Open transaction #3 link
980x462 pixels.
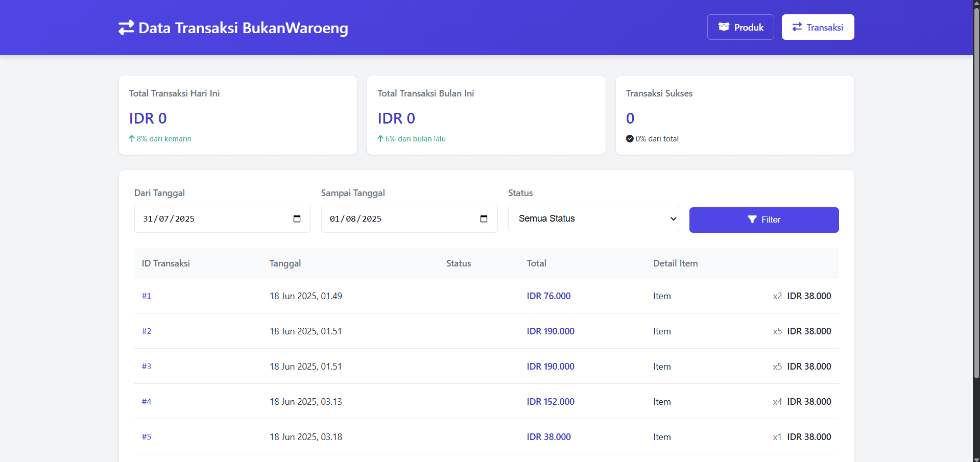click(147, 367)
